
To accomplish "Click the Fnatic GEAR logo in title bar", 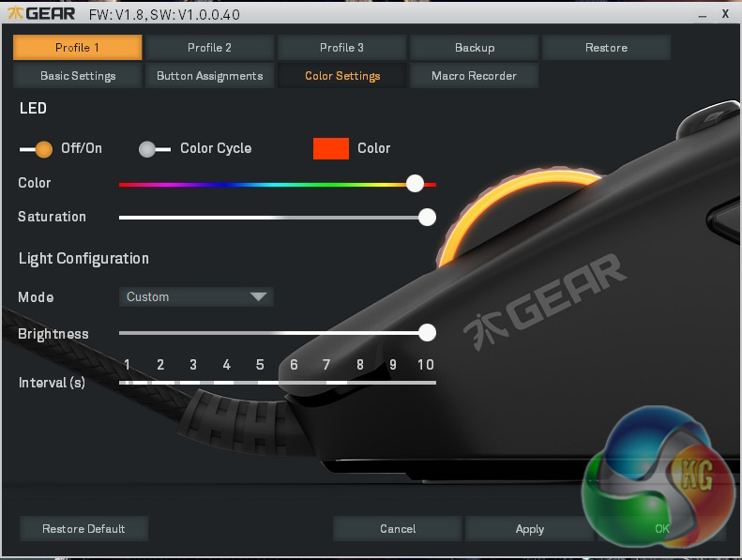I will 41,14.
